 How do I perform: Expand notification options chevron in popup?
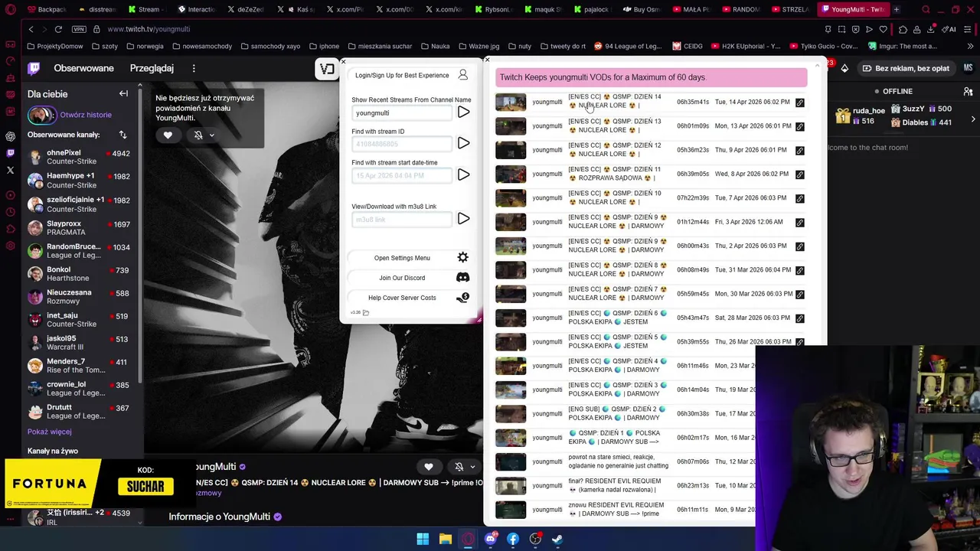click(212, 135)
